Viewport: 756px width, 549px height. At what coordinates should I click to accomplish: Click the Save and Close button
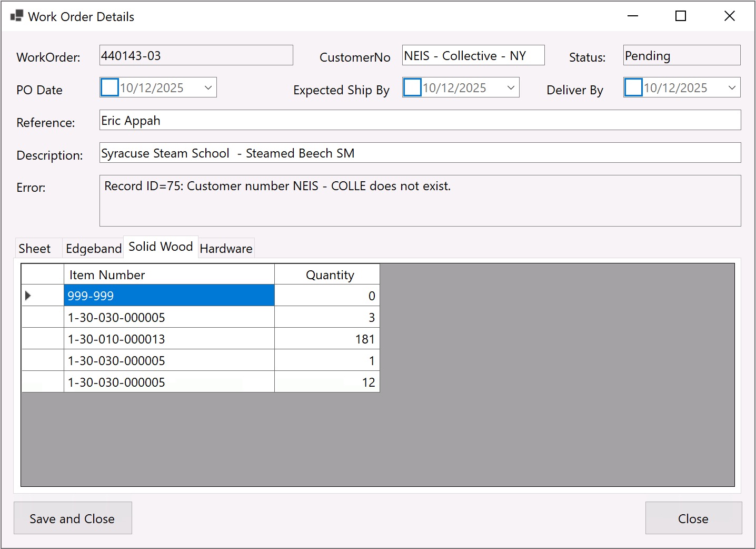pyautogui.click(x=73, y=518)
